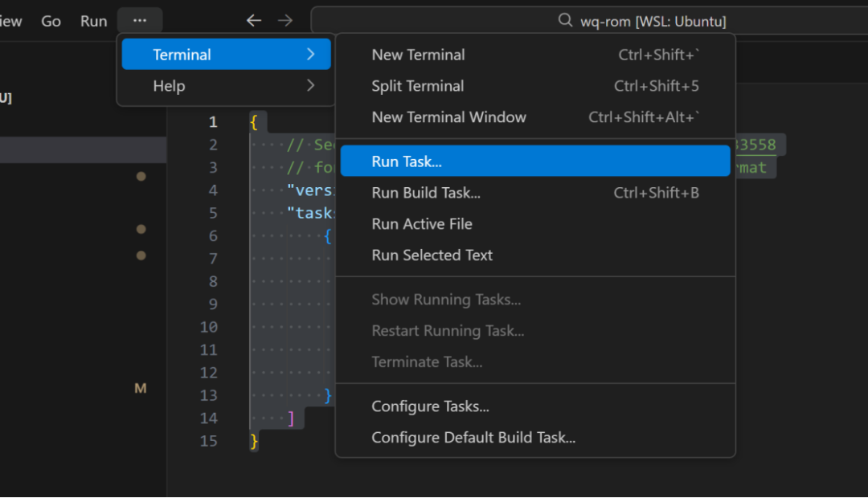Click the back navigation arrow
Image resolution: width=868 pixels, height=498 pixels.
click(x=253, y=20)
